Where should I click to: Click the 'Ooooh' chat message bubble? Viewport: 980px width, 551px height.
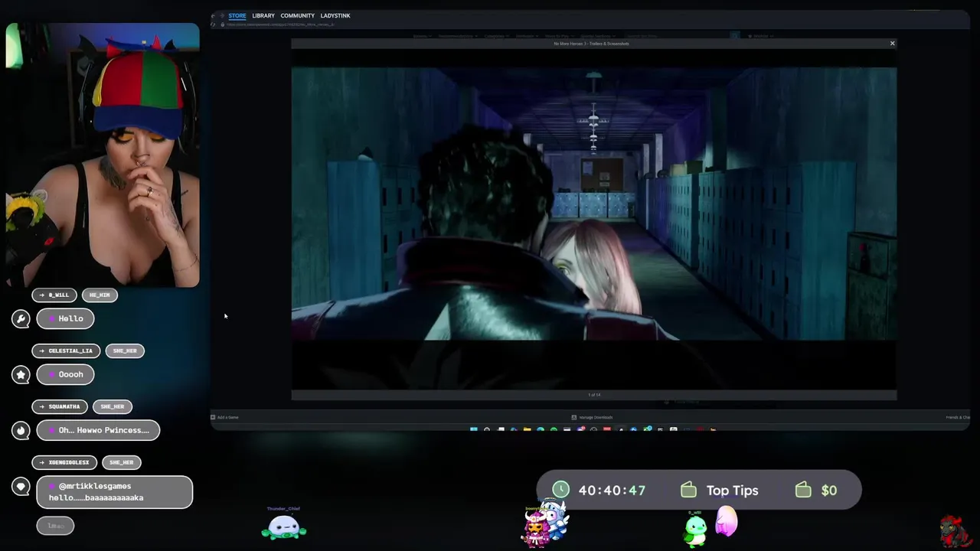pyautogui.click(x=65, y=374)
